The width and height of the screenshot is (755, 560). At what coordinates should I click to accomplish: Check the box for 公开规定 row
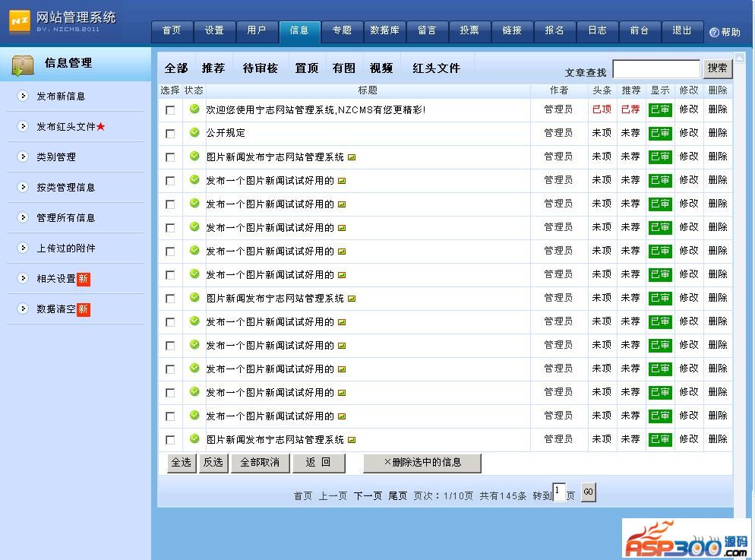tap(170, 134)
